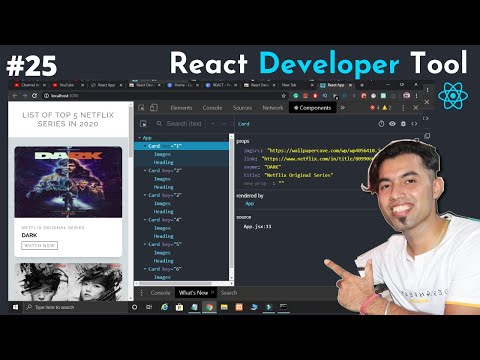The height and width of the screenshot is (360, 480).
Task: Click the Task View icon on the taskbar
Action: point(149,307)
